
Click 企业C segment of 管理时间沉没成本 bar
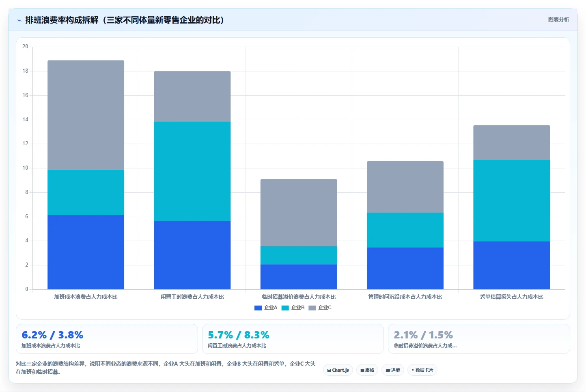click(405, 187)
